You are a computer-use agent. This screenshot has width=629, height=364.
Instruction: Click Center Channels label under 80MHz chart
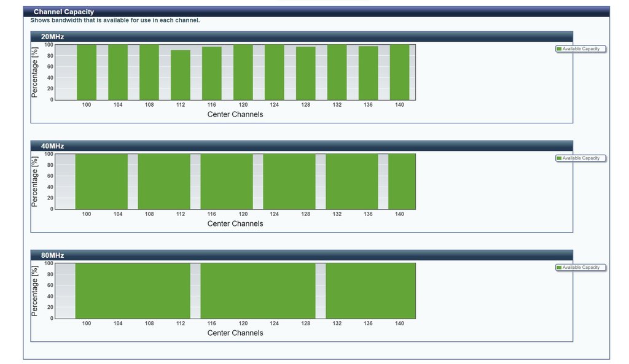235,333
